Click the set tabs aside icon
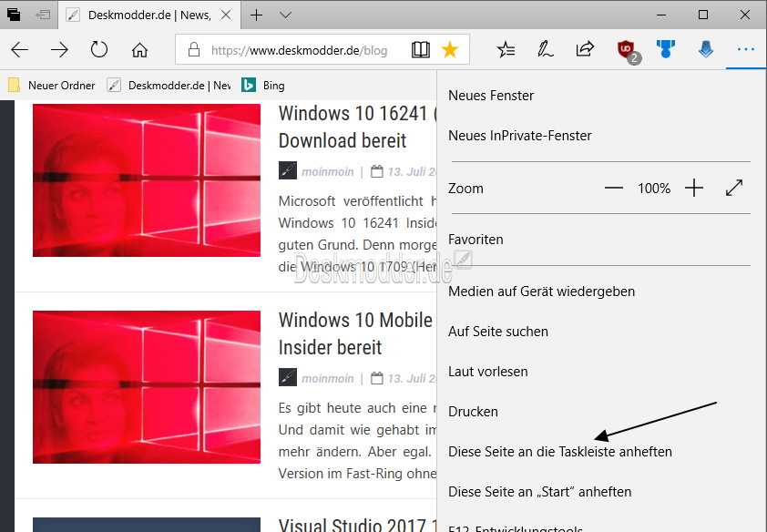The image size is (767, 532). click(x=43, y=15)
